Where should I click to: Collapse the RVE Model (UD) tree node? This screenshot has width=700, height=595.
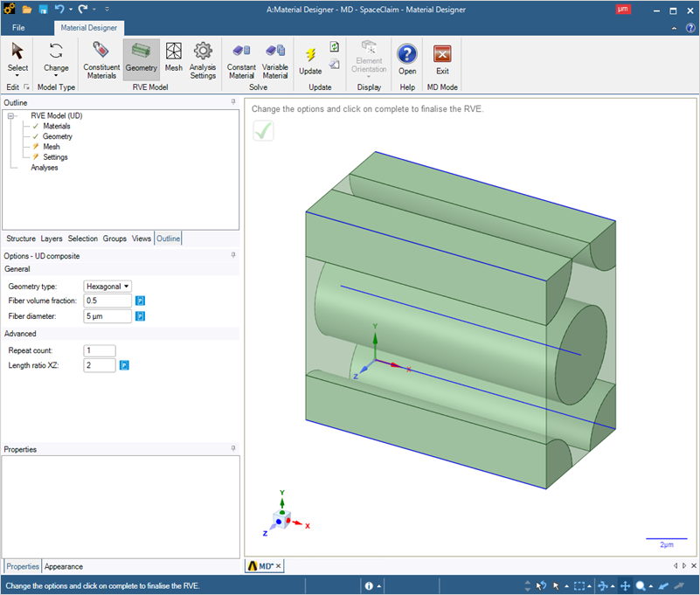11,115
